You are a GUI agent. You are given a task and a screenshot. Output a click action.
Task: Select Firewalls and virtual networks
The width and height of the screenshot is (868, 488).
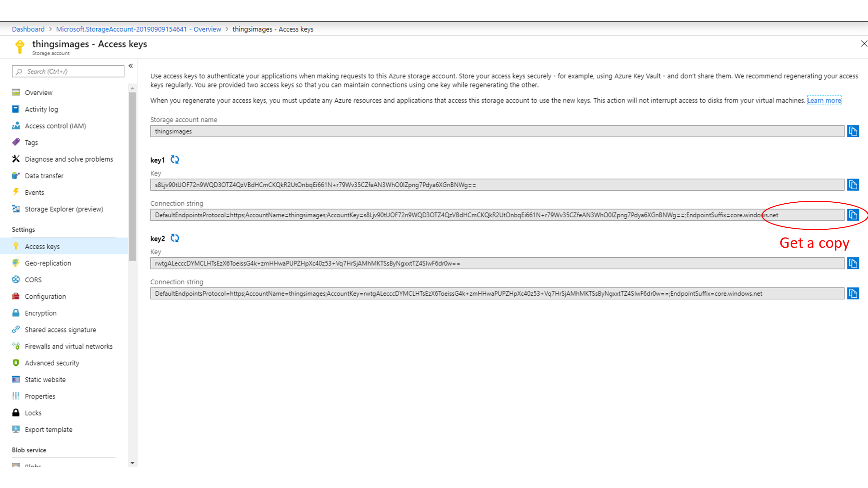(x=68, y=346)
